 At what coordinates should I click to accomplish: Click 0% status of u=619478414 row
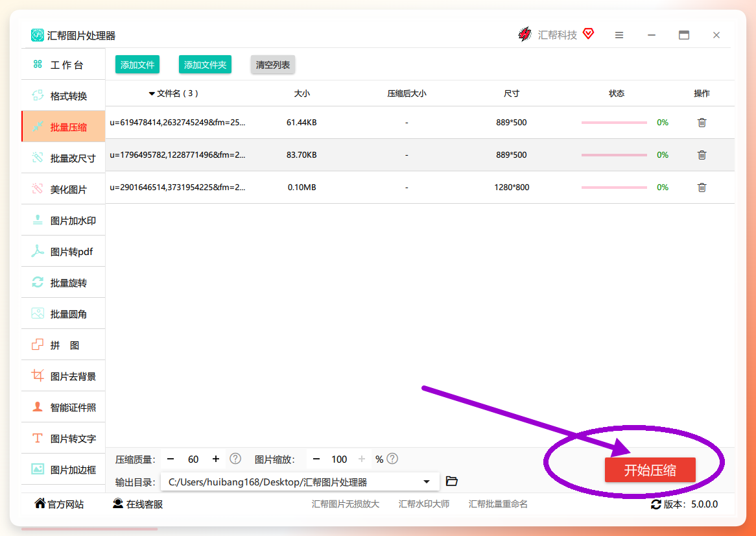coord(663,123)
